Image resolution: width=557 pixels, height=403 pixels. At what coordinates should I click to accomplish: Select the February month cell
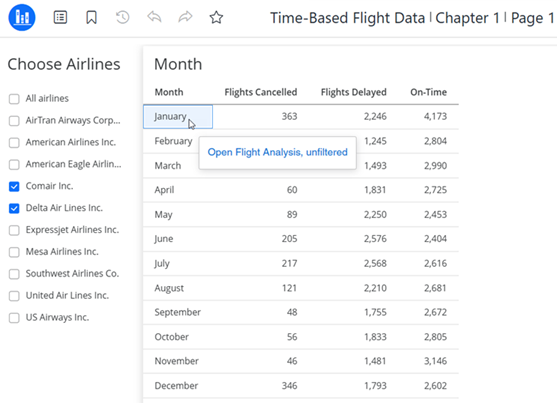pyautogui.click(x=173, y=141)
